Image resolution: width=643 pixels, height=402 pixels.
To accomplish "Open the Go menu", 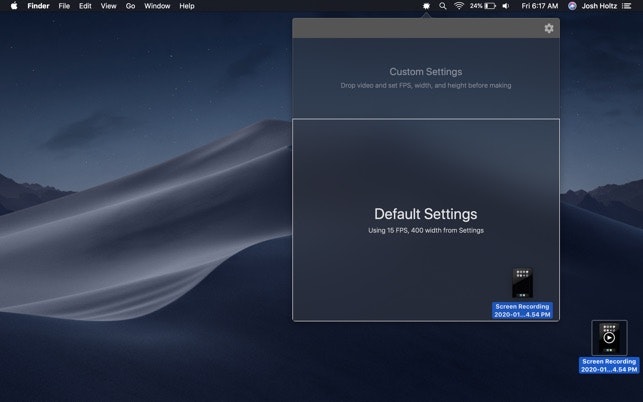I will (130, 6).
